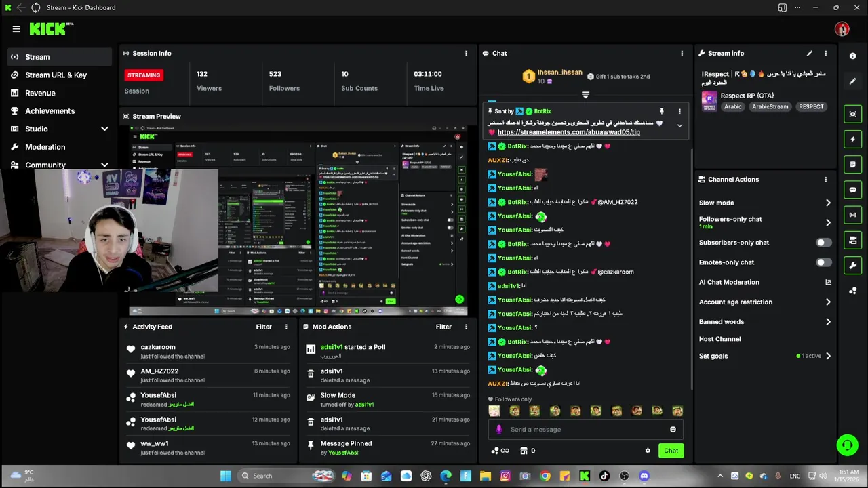Edit stream info with the pencil icon
The height and width of the screenshot is (488, 868).
(x=809, y=53)
